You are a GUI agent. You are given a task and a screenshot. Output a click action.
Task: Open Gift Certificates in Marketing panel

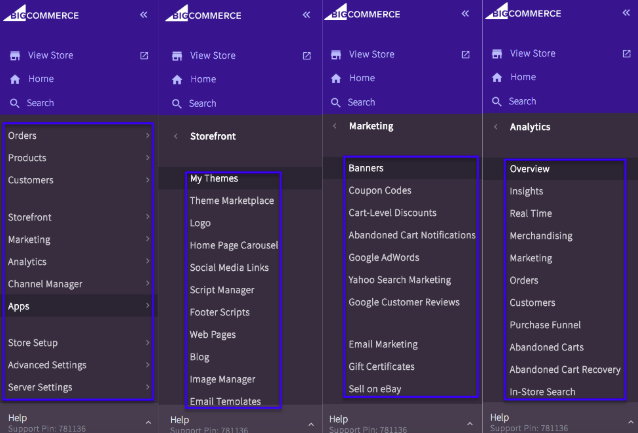tap(381, 367)
